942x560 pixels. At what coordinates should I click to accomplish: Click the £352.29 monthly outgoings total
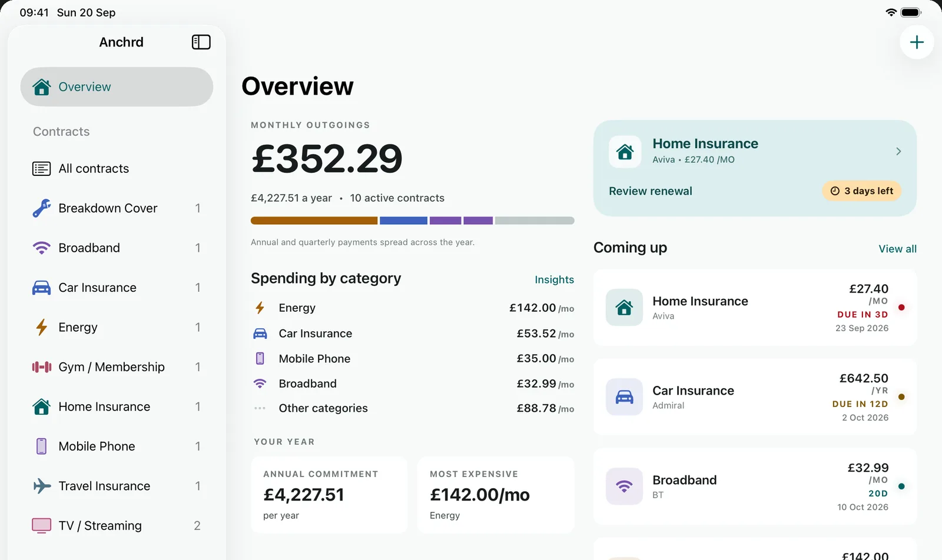coord(327,159)
